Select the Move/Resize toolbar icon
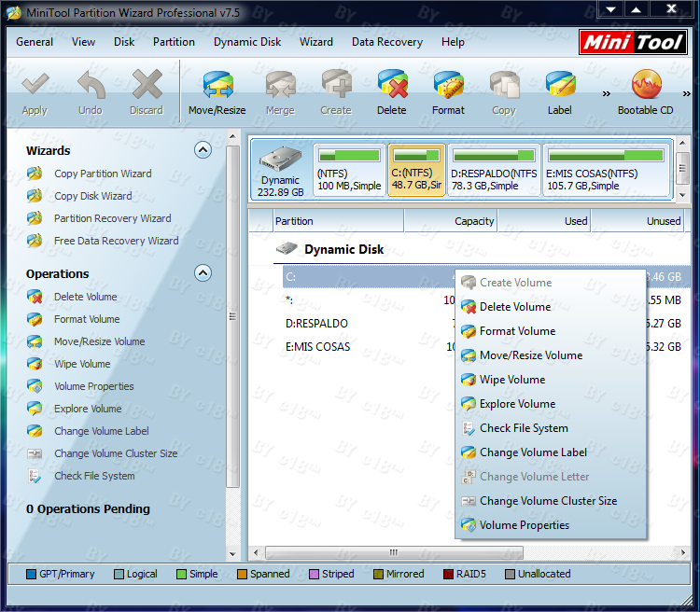700x612 pixels. tap(217, 84)
